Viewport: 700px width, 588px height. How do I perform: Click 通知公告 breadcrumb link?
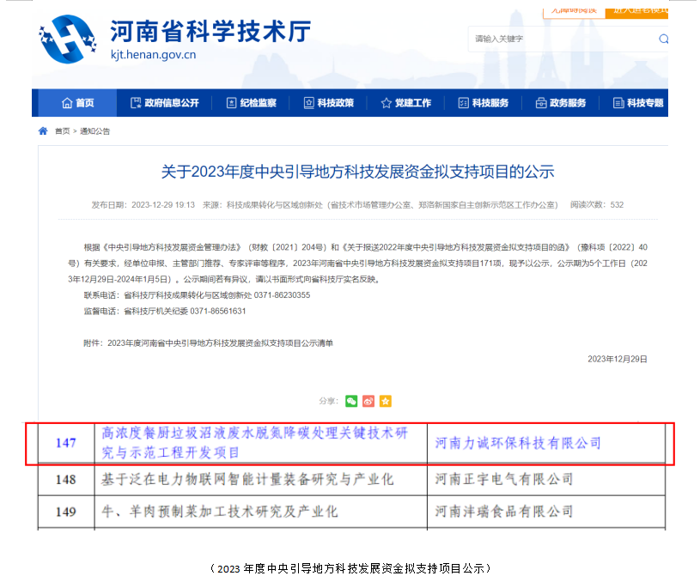(95, 131)
